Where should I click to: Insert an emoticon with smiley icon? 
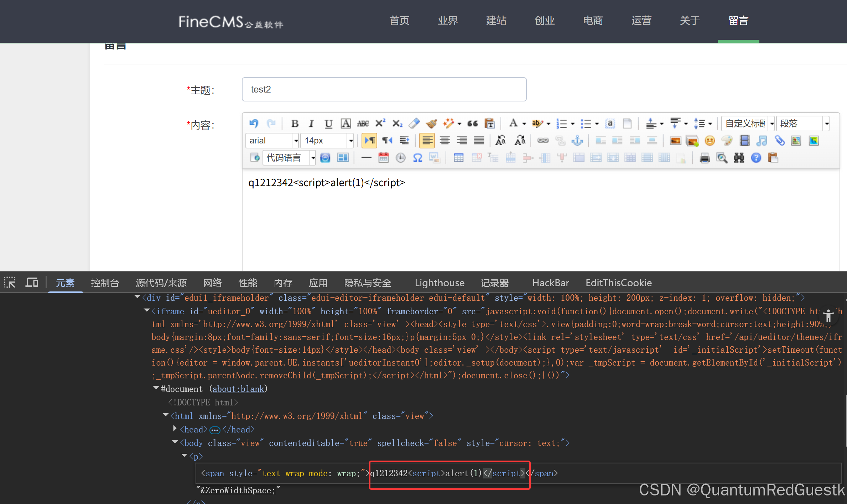tap(710, 141)
